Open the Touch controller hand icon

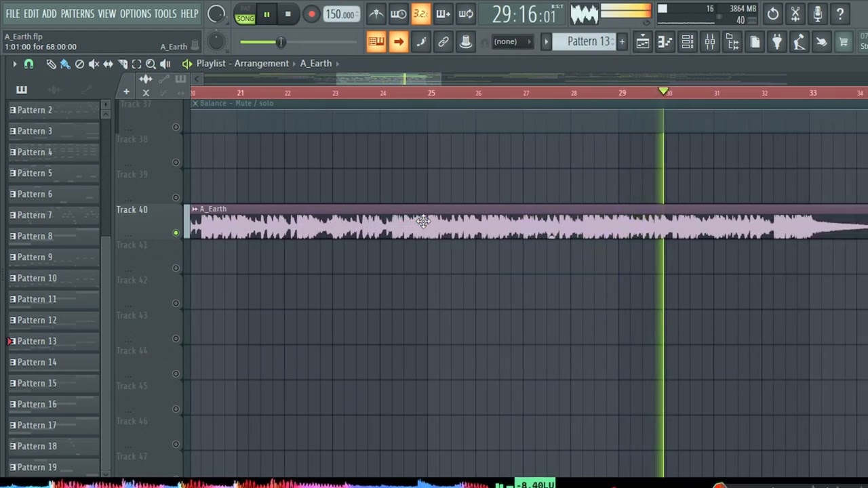click(821, 42)
